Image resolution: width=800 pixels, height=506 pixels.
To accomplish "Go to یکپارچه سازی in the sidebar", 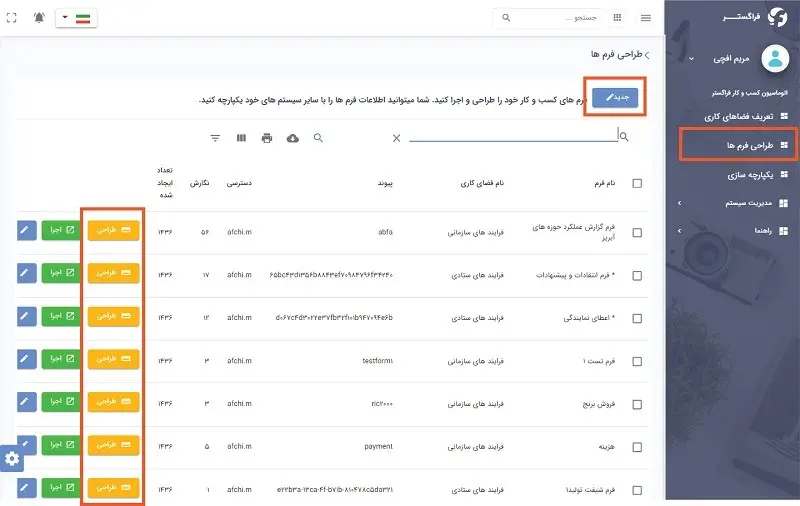I will tap(732, 175).
